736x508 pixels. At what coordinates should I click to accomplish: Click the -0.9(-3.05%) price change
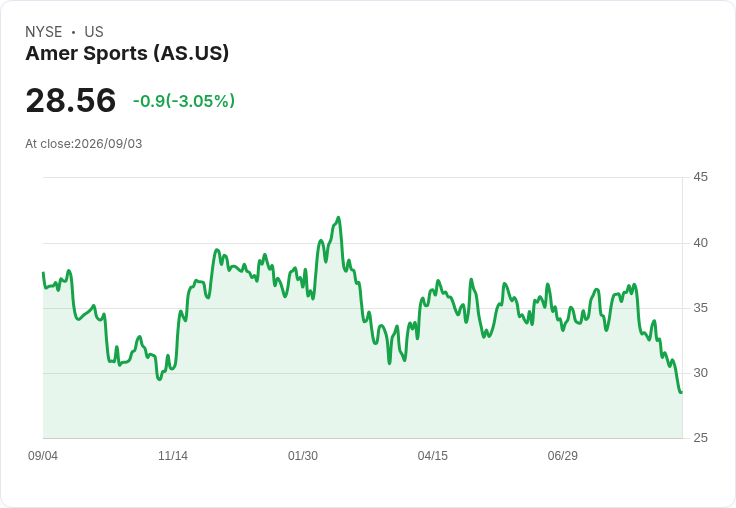(x=184, y=101)
